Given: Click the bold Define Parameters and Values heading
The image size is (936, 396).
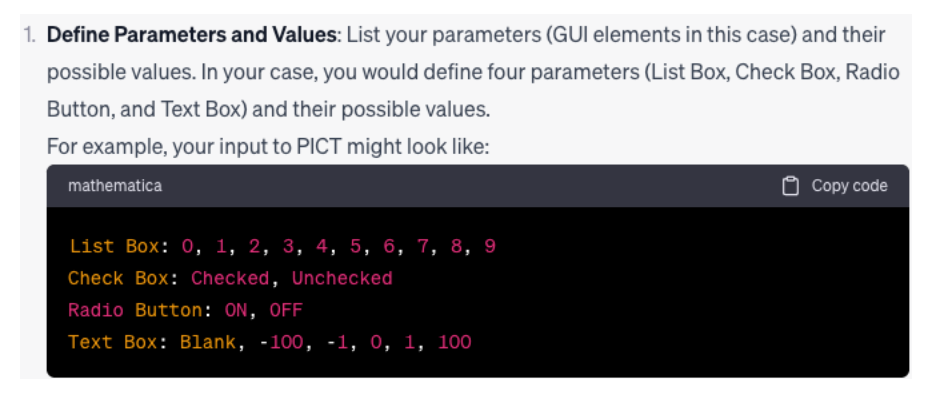Looking at the screenshot, I should tap(192, 35).
